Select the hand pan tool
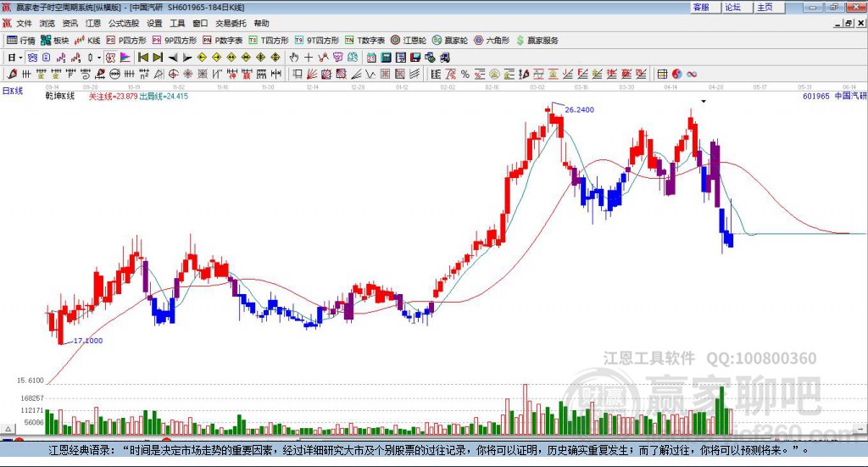 click(294, 58)
